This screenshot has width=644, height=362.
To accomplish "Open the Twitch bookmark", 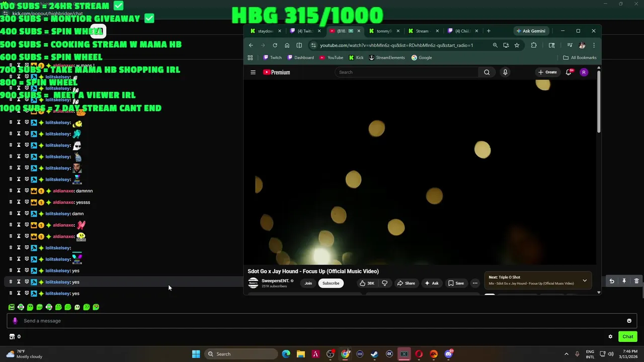I will point(272,58).
